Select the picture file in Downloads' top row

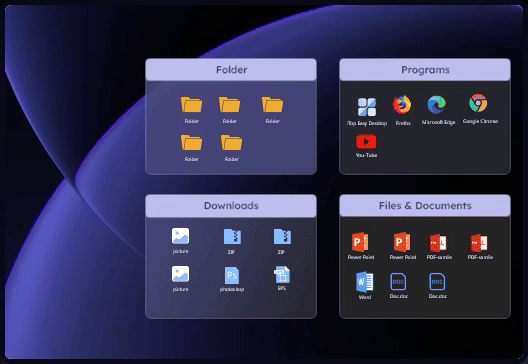pos(180,236)
